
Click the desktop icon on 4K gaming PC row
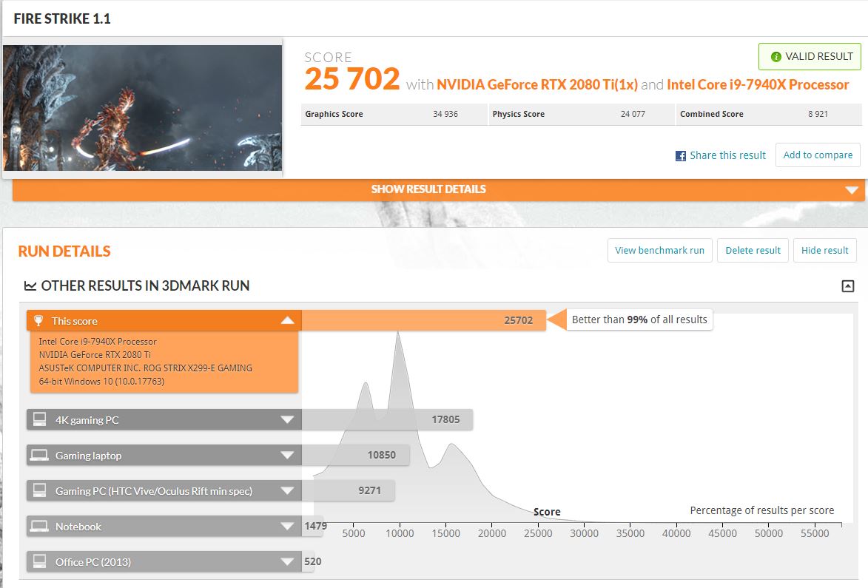[39, 419]
